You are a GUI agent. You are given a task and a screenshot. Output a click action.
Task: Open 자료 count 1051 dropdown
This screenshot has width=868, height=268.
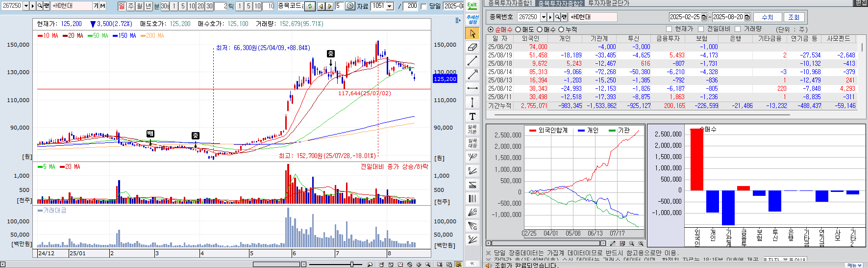click(x=390, y=6)
